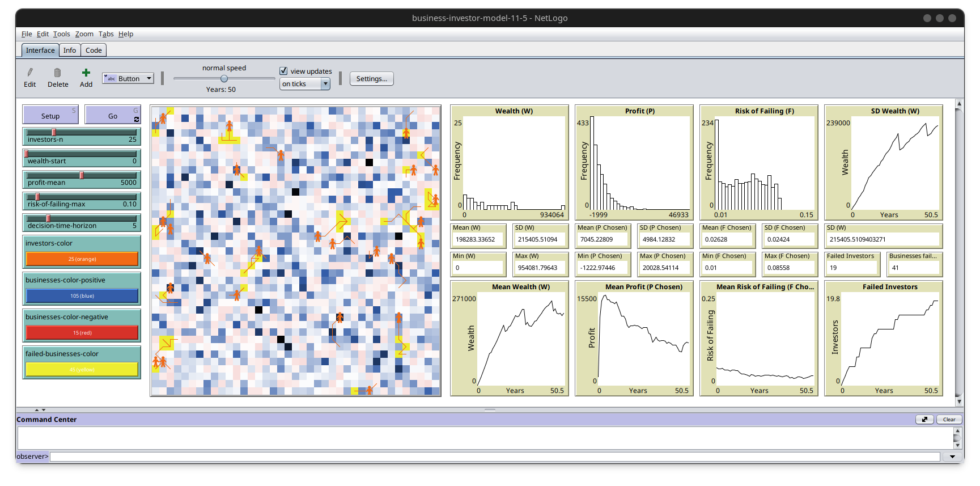Click the orange investors-color swatch

(82, 259)
